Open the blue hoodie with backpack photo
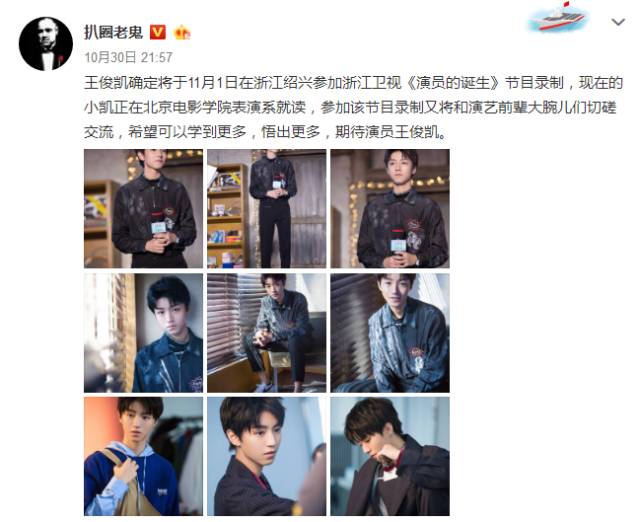Screen dimensions: 640x522 (143, 457)
